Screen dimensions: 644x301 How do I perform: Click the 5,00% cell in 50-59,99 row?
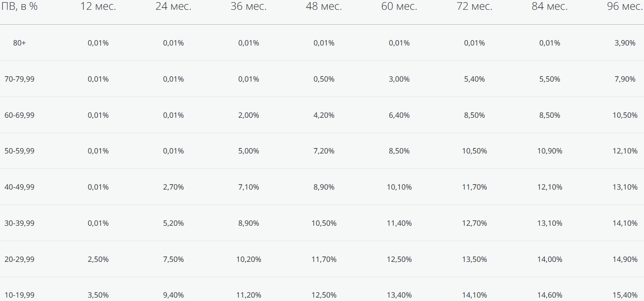point(249,151)
